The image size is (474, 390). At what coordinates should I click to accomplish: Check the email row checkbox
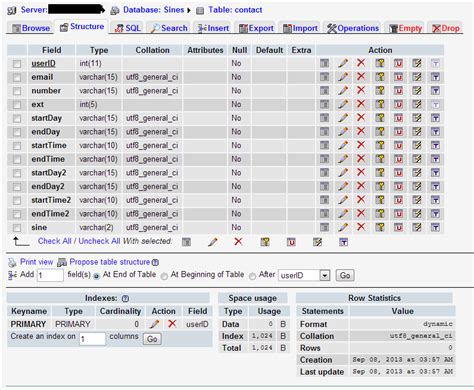(17, 77)
